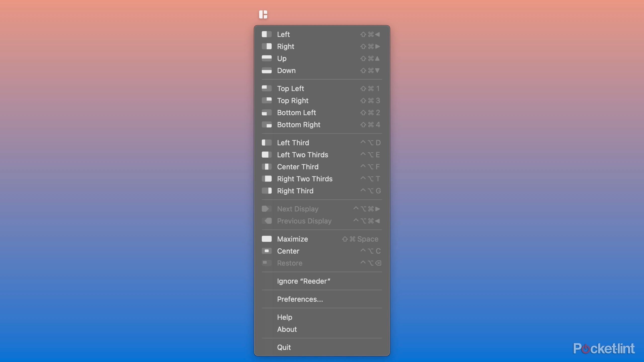Select Up to snap window upward
The height and width of the screenshot is (362, 644).
point(281,58)
